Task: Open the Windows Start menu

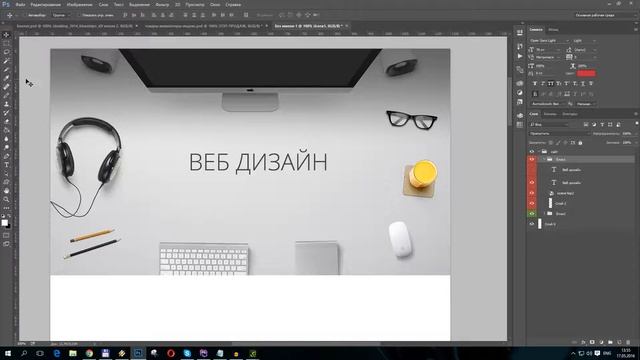Action: [7, 353]
